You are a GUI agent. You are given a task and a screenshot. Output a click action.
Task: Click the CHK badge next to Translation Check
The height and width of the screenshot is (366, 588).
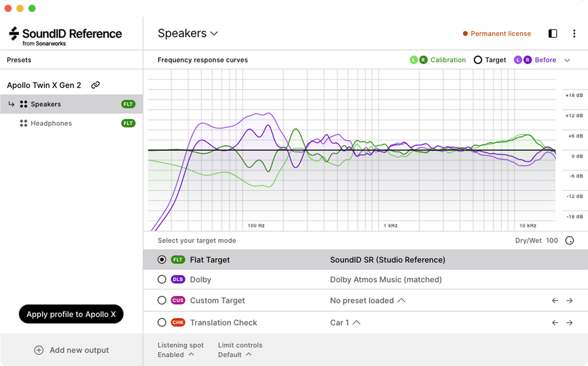point(178,322)
